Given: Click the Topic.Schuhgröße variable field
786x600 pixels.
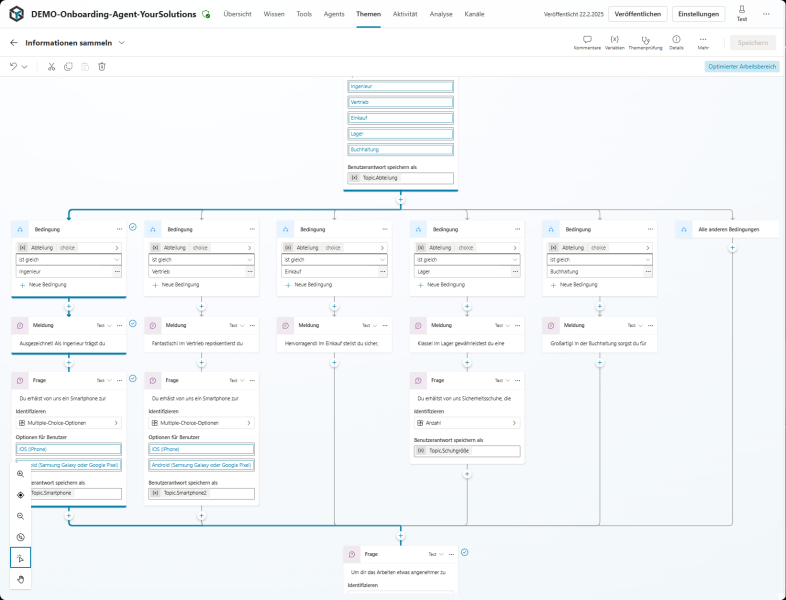Looking at the screenshot, I should click(x=467, y=451).
